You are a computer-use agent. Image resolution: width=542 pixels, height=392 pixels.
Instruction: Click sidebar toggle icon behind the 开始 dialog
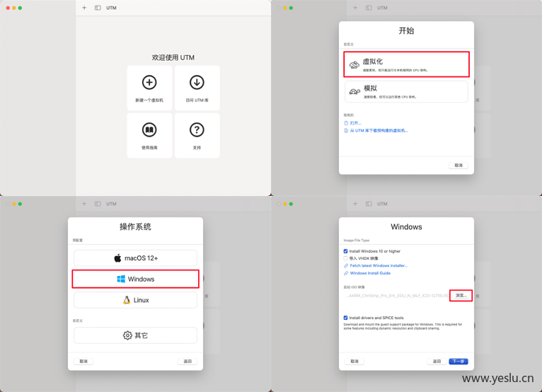point(369,8)
